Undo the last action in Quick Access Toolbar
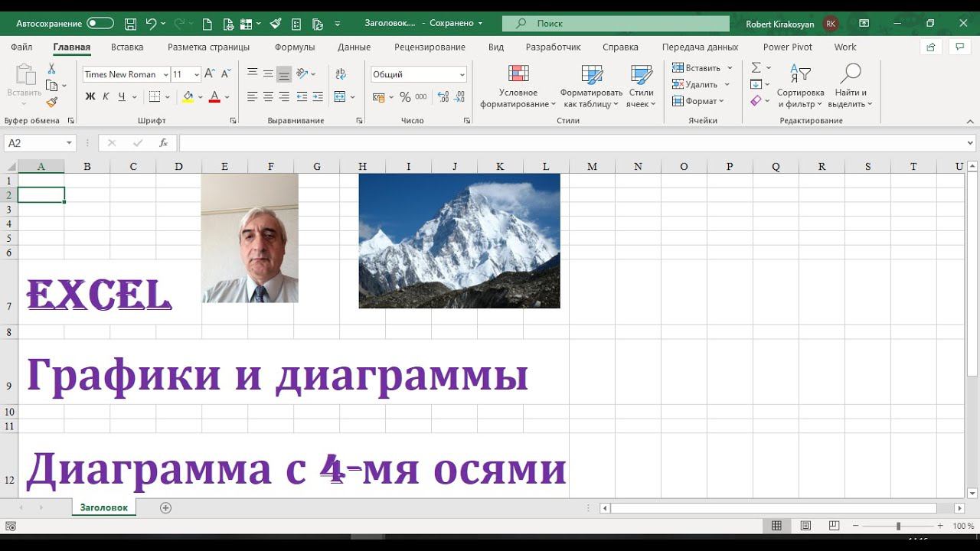 [x=151, y=23]
